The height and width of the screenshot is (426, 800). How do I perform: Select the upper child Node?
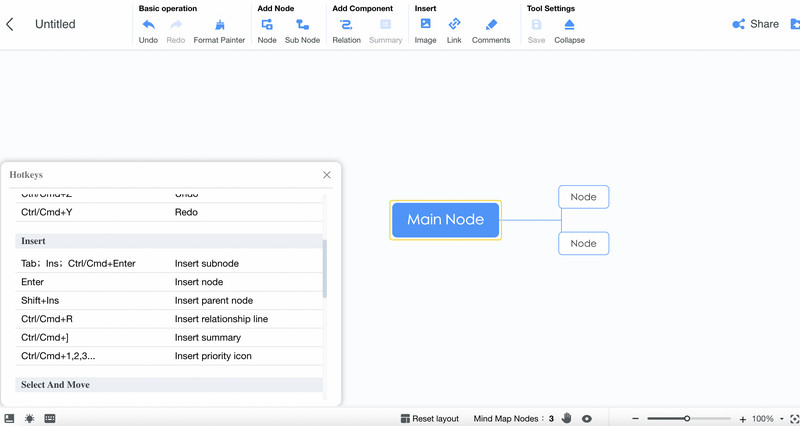click(584, 197)
